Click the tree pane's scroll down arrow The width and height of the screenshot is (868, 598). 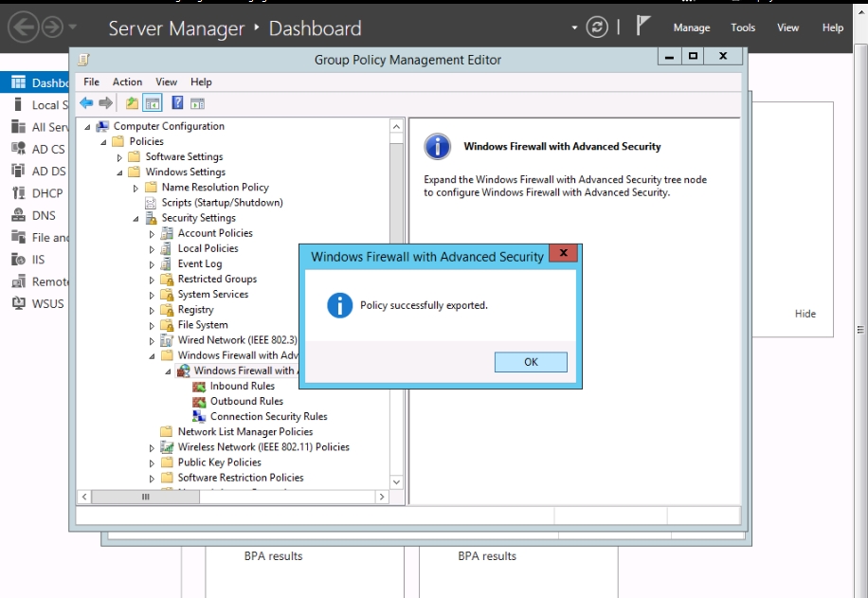tap(396, 482)
